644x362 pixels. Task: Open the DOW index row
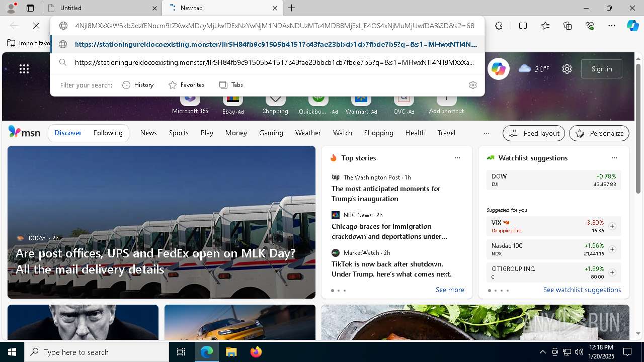(553, 180)
